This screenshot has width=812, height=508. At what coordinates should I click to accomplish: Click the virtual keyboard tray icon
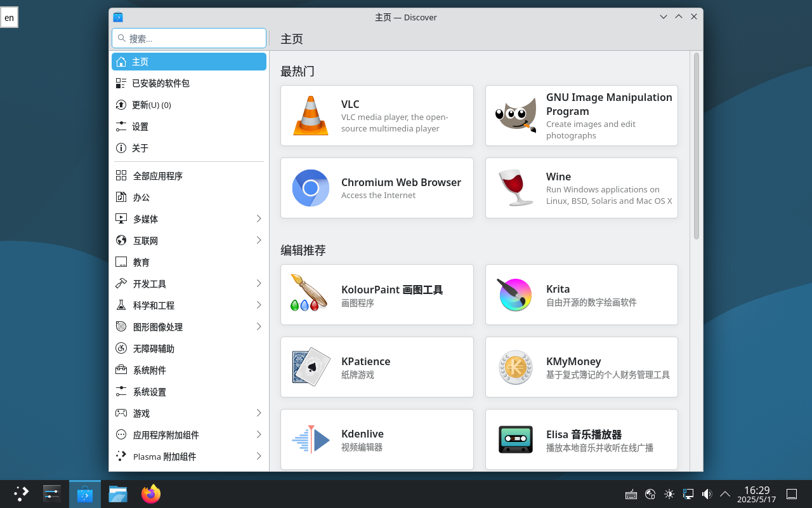click(631, 494)
